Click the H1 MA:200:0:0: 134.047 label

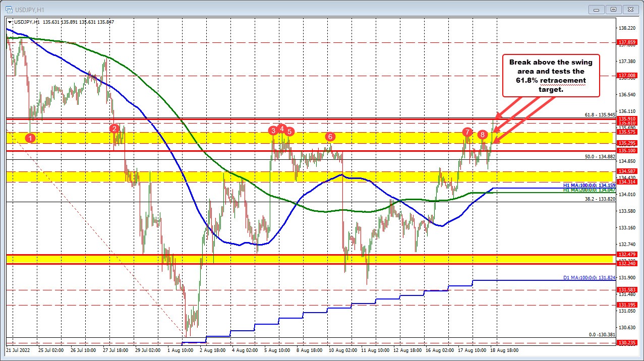tap(589, 190)
